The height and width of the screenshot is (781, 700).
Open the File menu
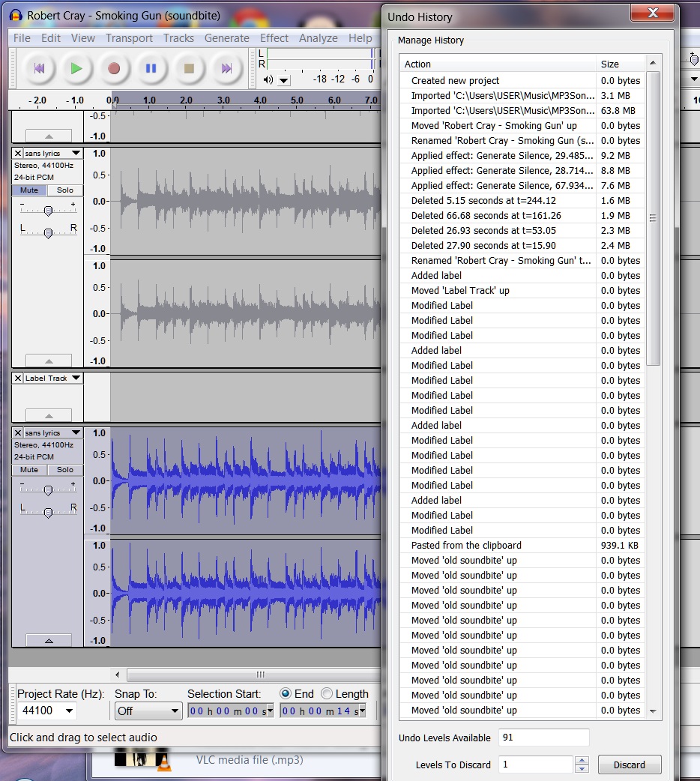(x=22, y=38)
